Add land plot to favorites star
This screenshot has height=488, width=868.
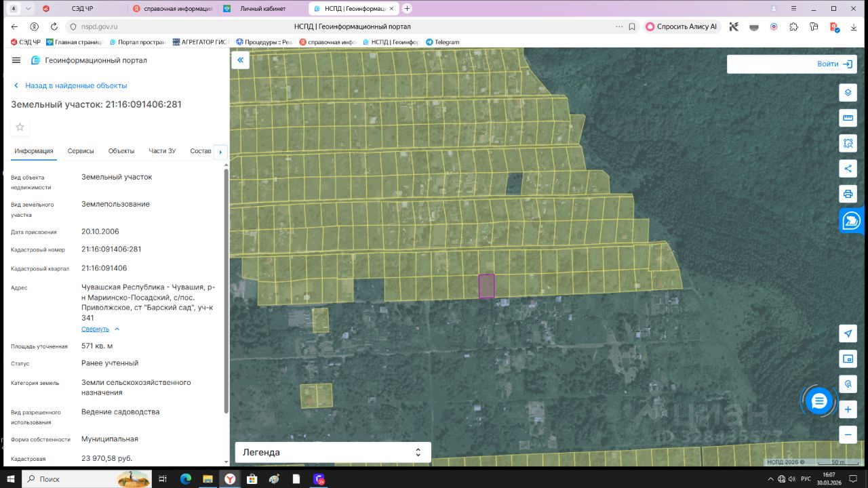(x=20, y=127)
